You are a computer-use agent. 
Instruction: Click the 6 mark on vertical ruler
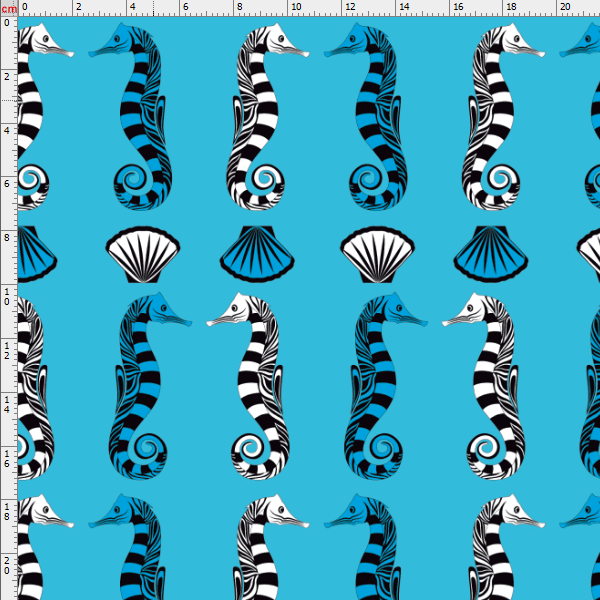(7, 184)
